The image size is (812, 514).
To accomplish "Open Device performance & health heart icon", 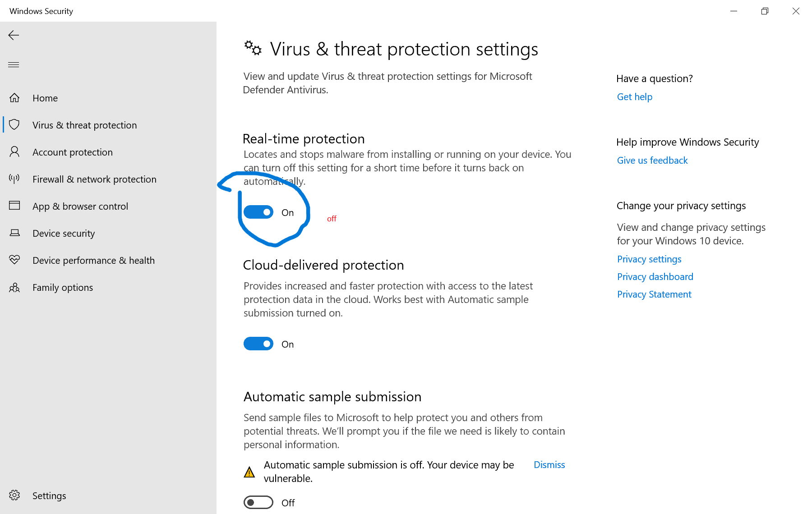I will [x=14, y=260].
